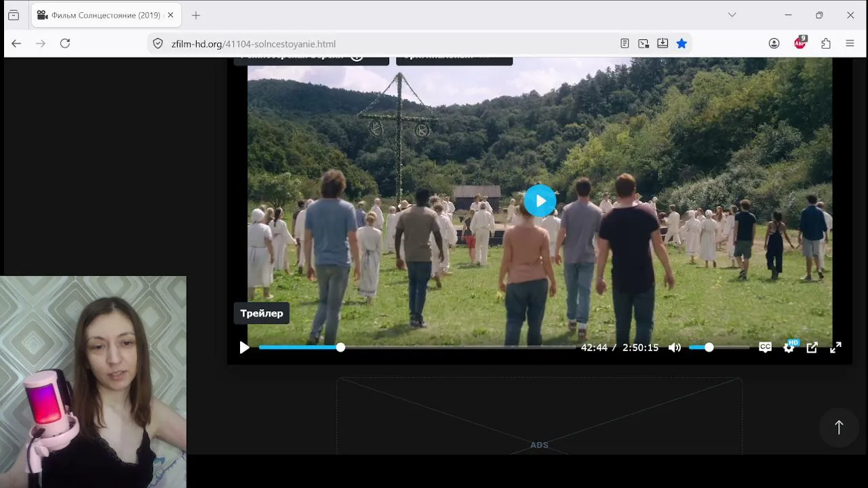This screenshot has width=868, height=488.
Task: Open the Firefox hamburger application menu
Action: (850, 43)
